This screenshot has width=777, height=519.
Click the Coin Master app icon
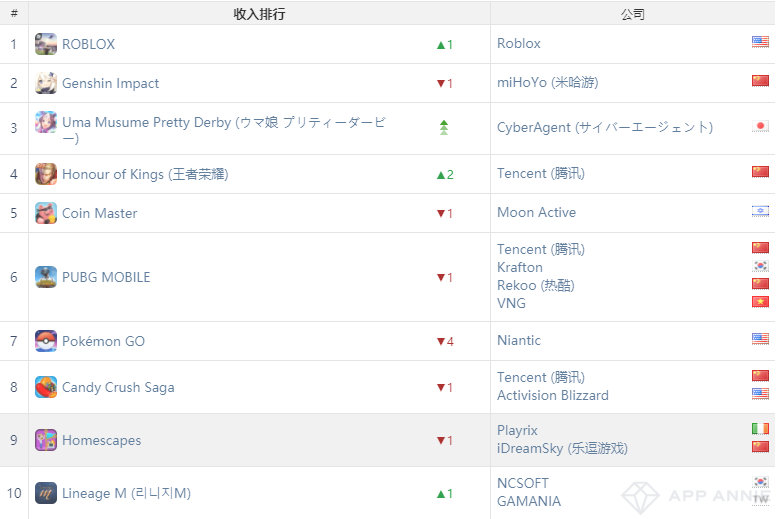point(46,213)
